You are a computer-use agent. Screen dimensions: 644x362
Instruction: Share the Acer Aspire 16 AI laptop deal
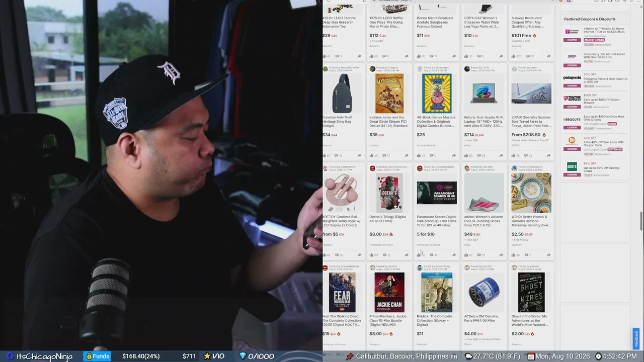coord(501,155)
